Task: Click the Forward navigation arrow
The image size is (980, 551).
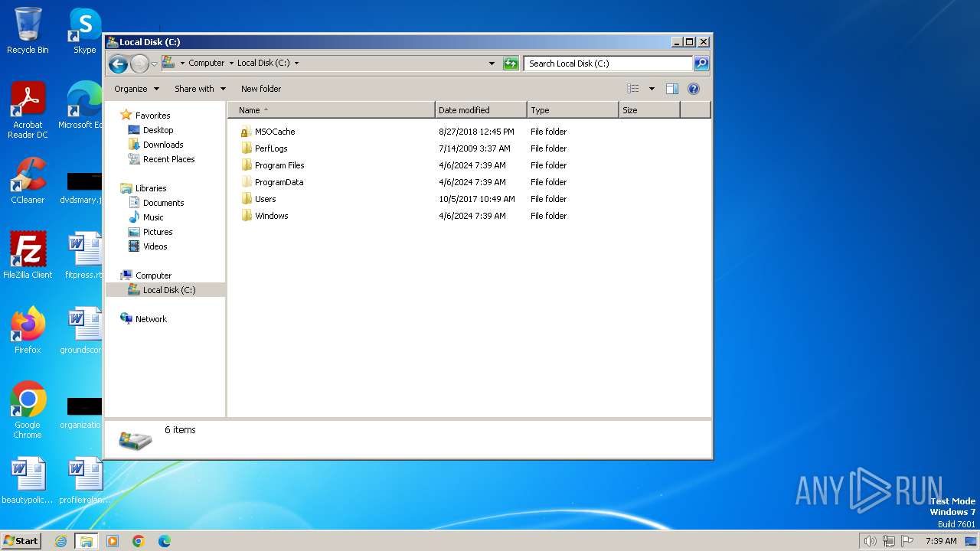Action: pos(139,64)
